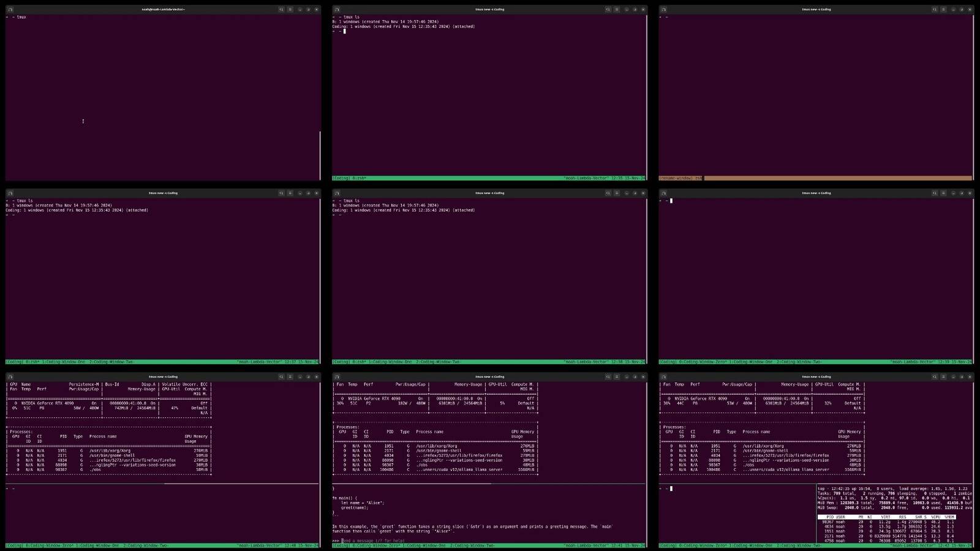Click 'GPU Memory Usage' column header in the 12:42 terminal

coord(849,434)
